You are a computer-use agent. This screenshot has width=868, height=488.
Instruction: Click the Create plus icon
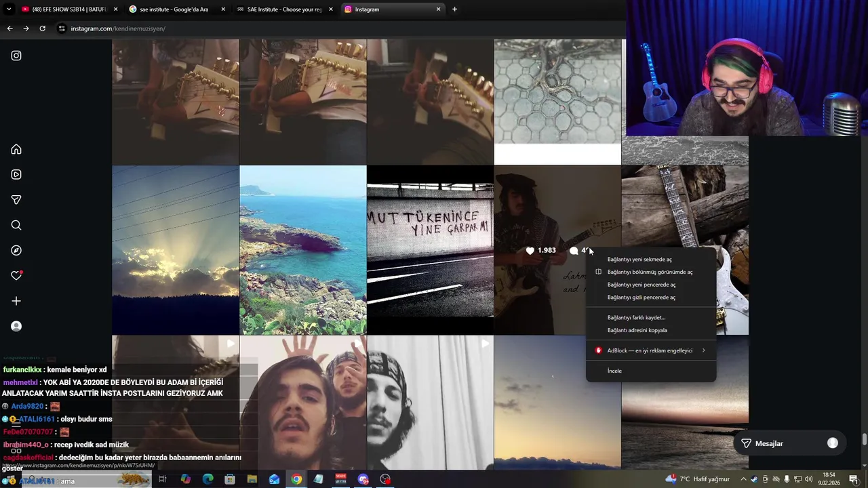point(16,301)
